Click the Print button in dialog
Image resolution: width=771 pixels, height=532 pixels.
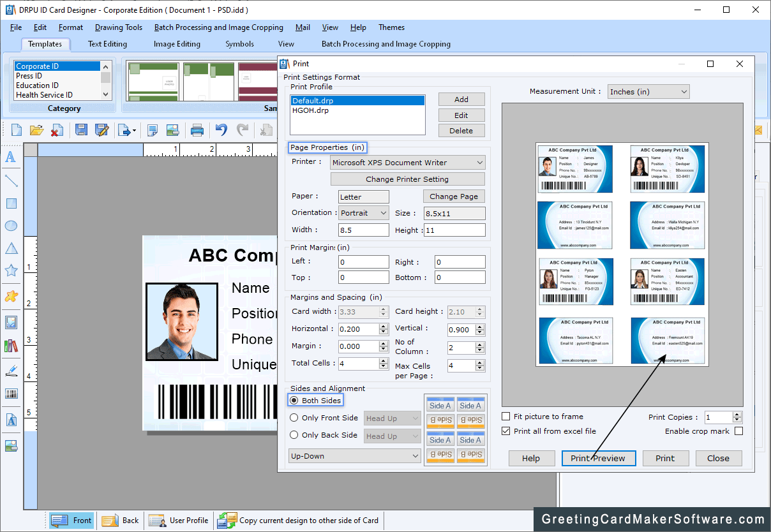pos(665,458)
